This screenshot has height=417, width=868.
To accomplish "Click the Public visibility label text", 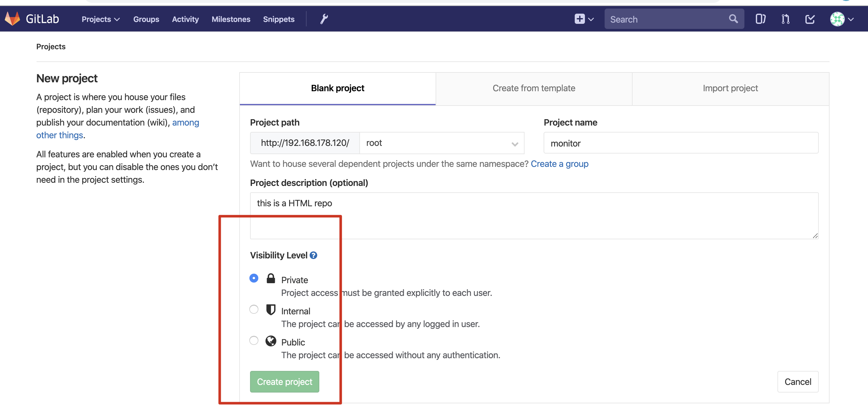I will (293, 342).
